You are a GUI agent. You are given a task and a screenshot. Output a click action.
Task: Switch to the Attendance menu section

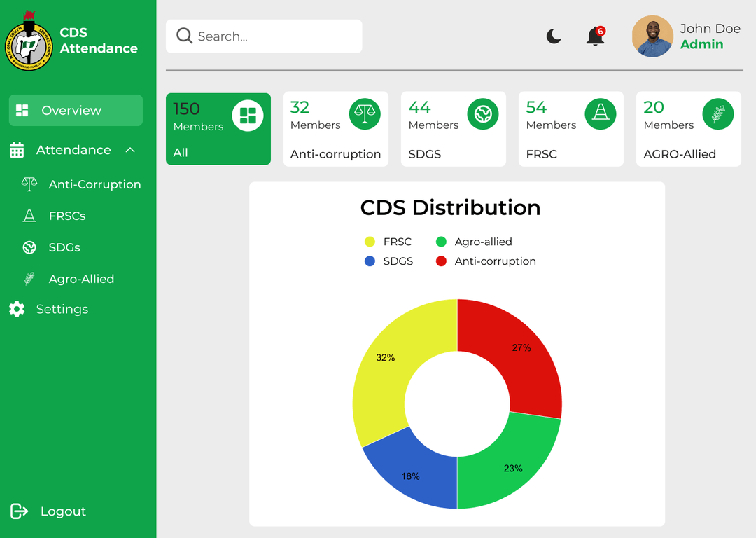point(73,150)
